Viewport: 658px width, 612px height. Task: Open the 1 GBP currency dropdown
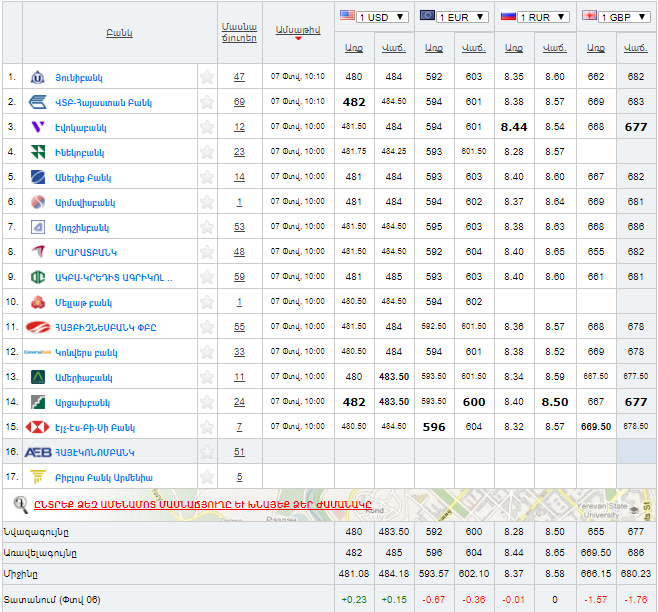[x=615, y=16]
